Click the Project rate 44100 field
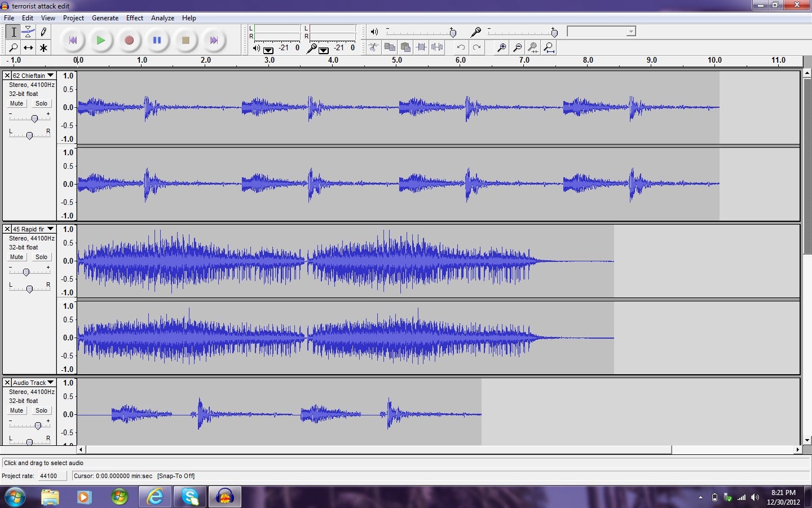Image resolution: width=812 pixels, height=508 pixels. (x=52, y=476)
